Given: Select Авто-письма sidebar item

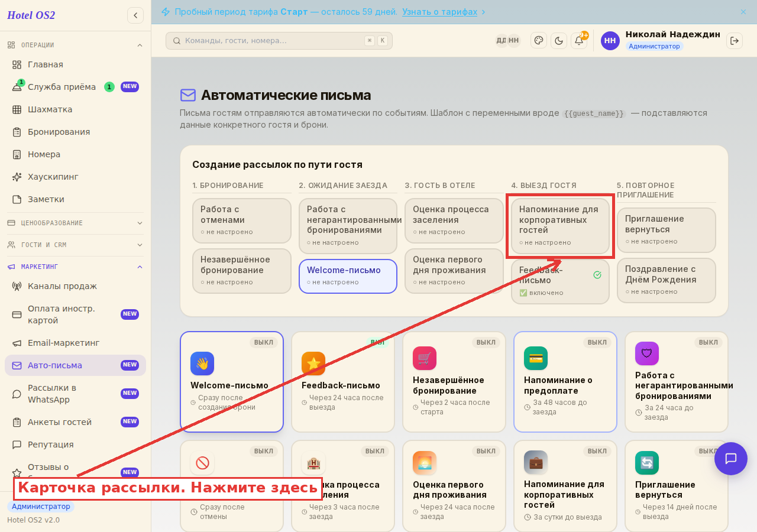Looking at the screenshot, I should pos(75,365).
